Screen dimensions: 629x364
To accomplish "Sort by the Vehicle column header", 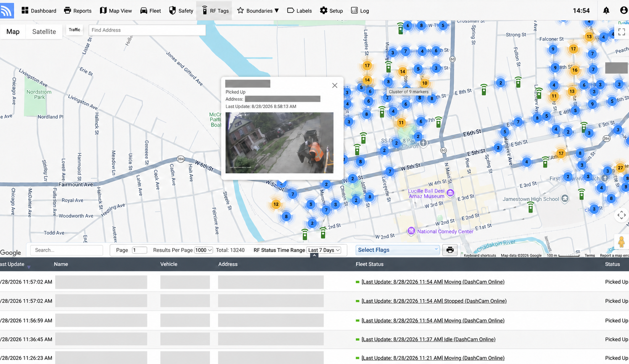I will [169, 264].
